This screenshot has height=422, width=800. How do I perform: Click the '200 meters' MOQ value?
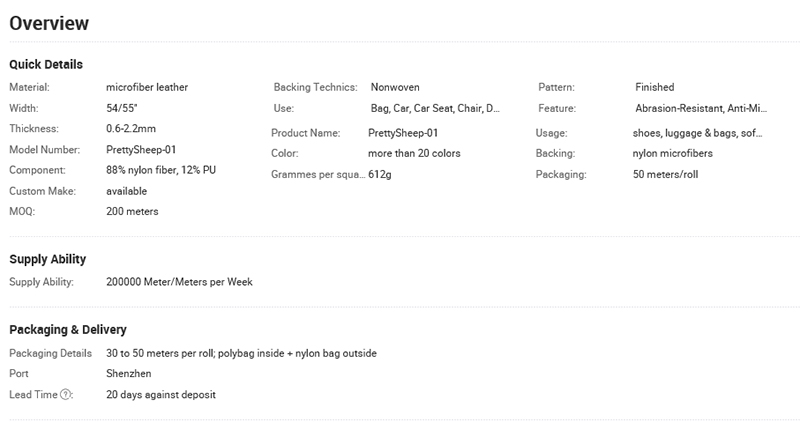(132, 211)
